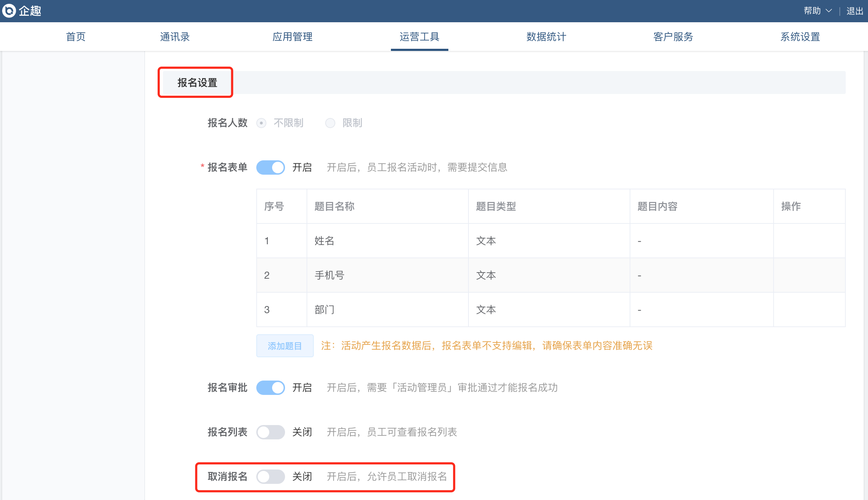
Task: Click the 企趣 logo icon
Action: 9,11
